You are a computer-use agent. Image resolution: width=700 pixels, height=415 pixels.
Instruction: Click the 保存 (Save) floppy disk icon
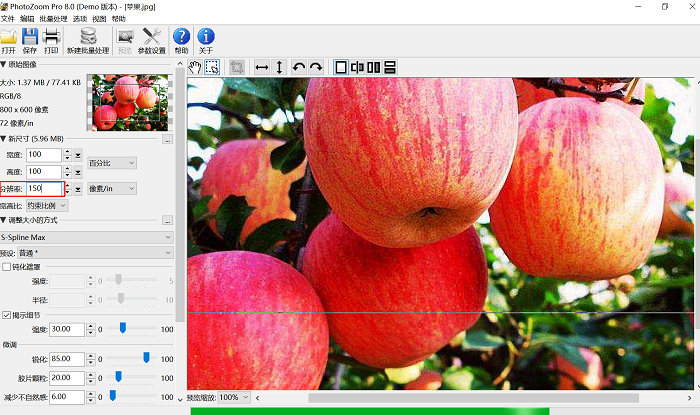coord(30,39)
